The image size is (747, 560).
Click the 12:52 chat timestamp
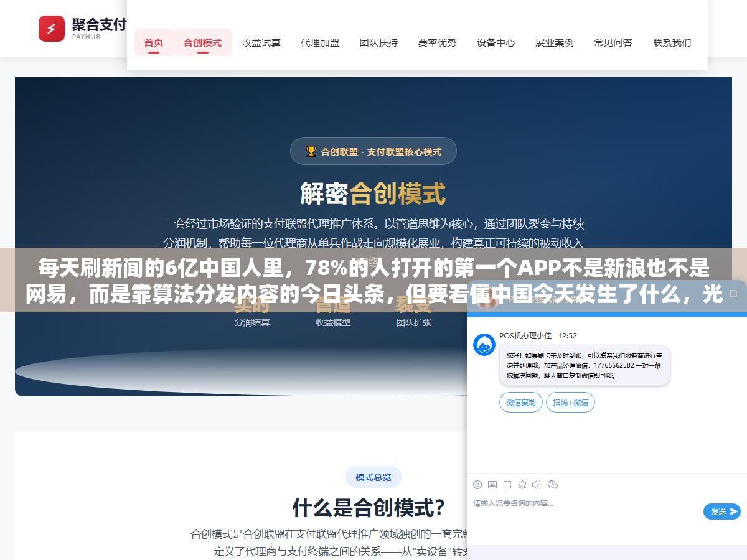[567, 335]
